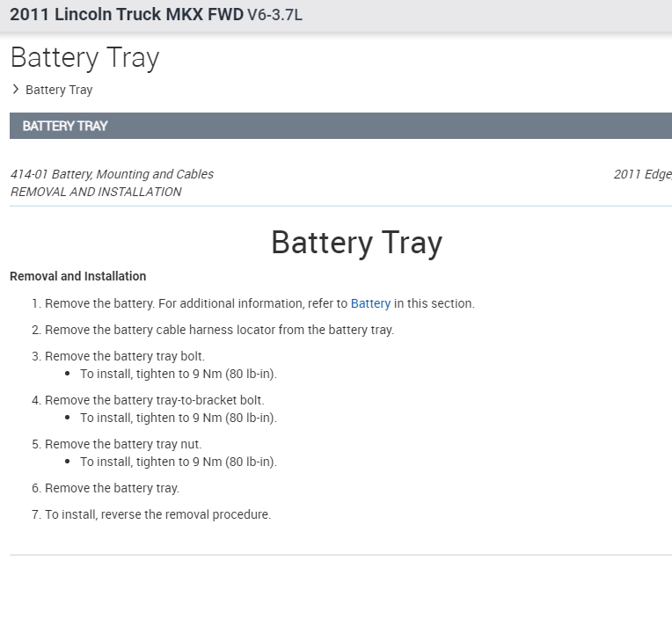
Task: Click the large Battery Tray page title at the top
Action: [x=84, y=58]
